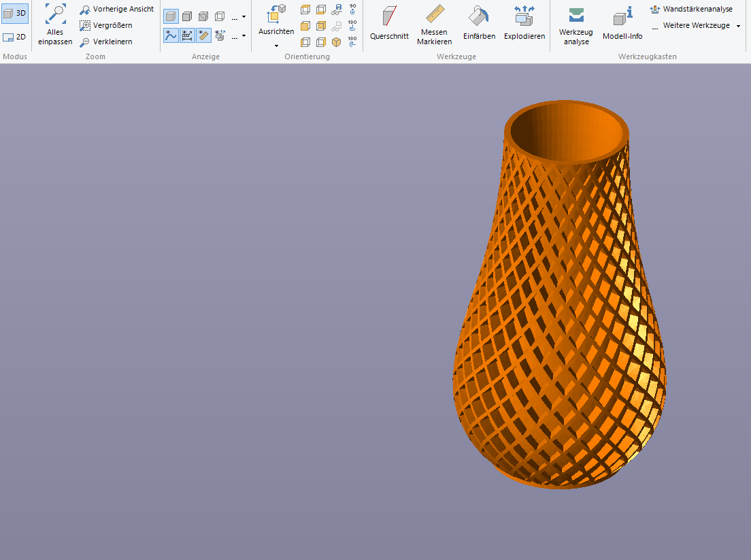Click Vorherige Ansicht

tap(116, 10)
